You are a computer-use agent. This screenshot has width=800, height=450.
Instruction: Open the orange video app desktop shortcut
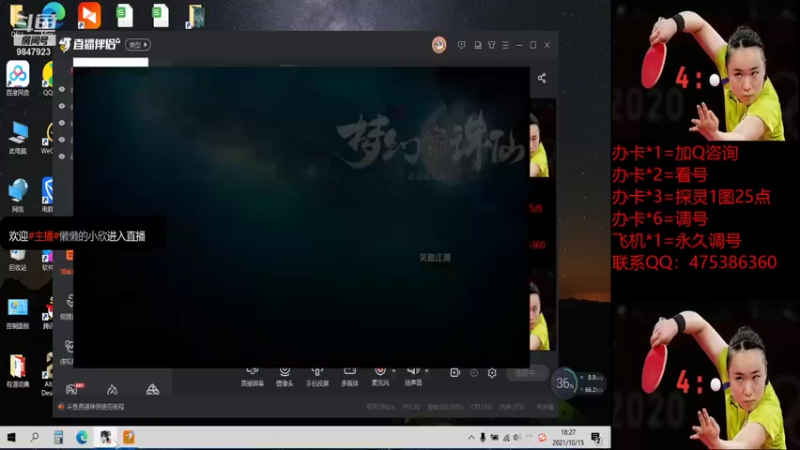click(x=89, y=15)
